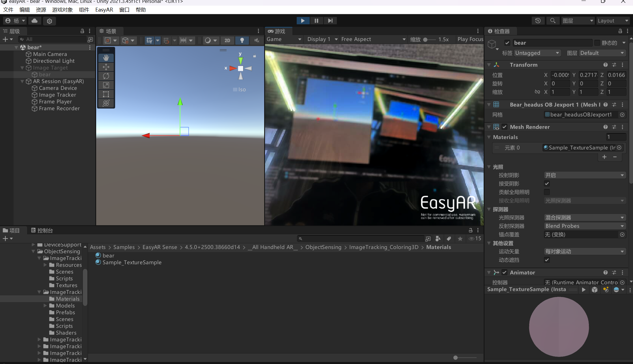The image size is (633, 364).
Task: Adjust the game view 缩放 scale slider
Action: point(425,40)
